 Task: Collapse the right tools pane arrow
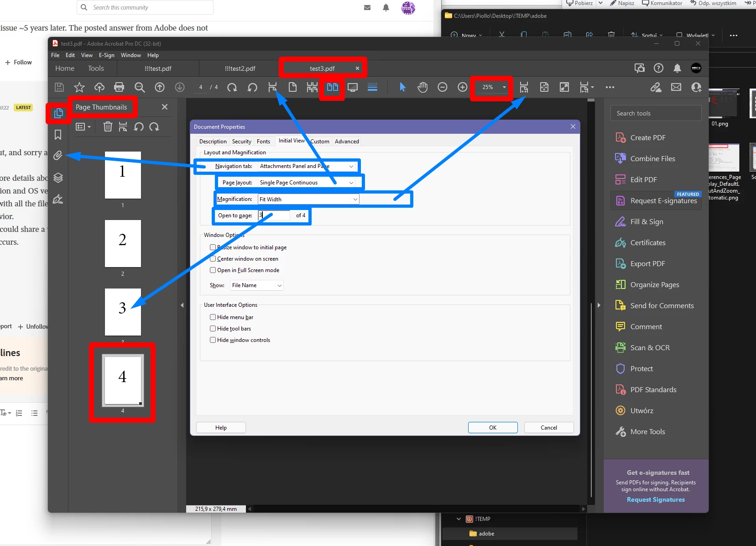point(599,305)
